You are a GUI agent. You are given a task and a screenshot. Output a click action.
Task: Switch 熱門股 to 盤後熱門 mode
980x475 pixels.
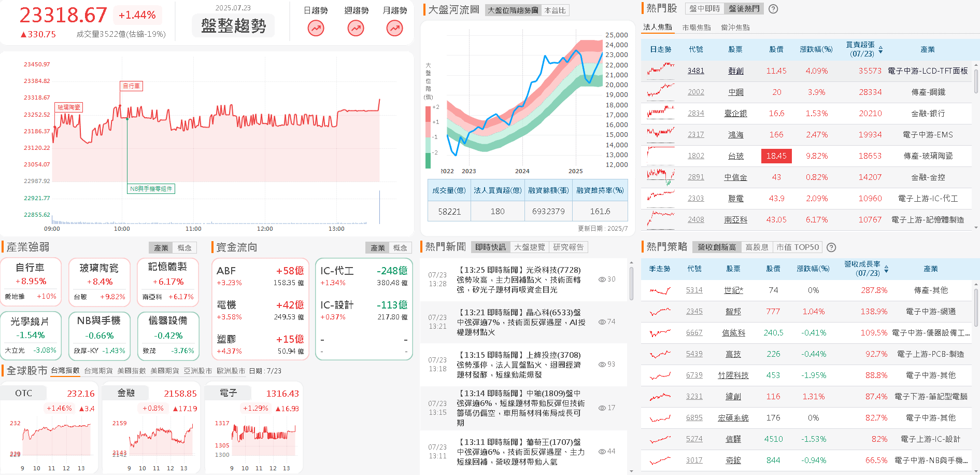[x=744, y=9]
